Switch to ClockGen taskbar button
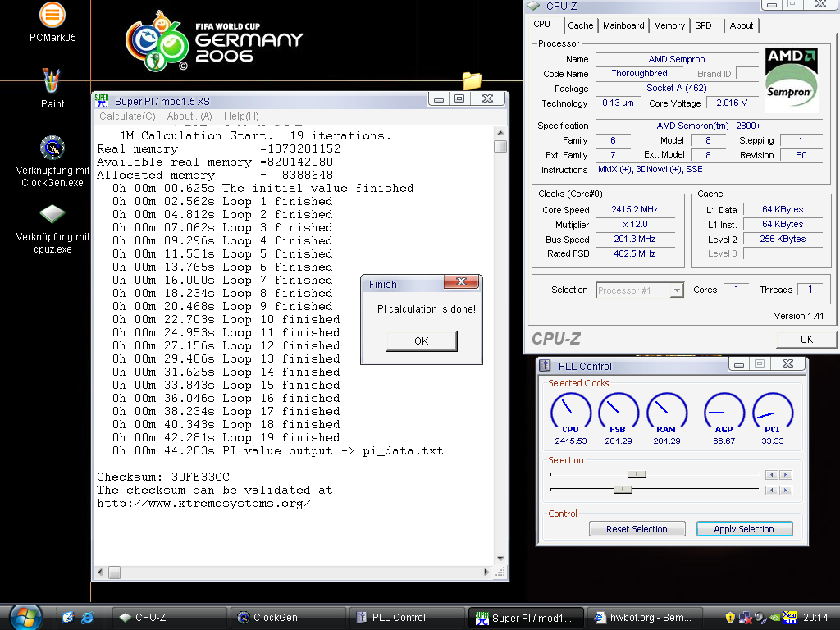 pyautogui.click(x=288, y=618)
